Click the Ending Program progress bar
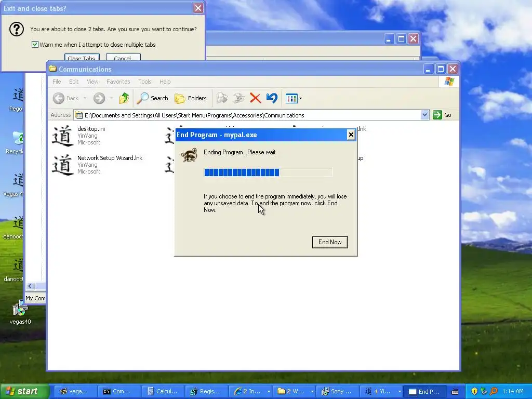The width and height of the screenshot is (532, 399). click(x=268, y=172)
